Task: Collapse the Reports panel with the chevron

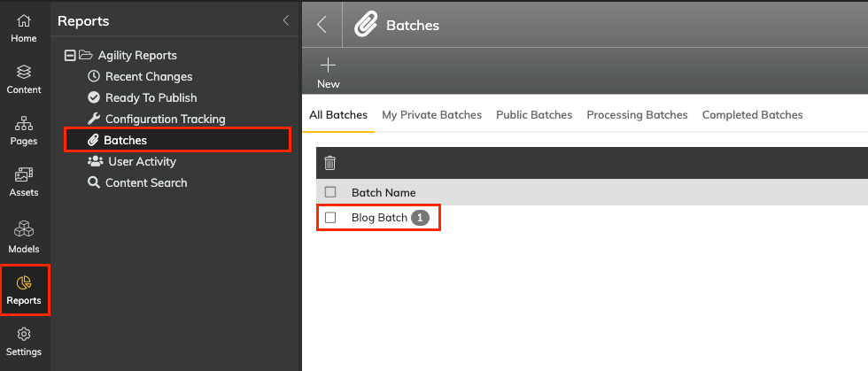Action: tap(285, 21)
